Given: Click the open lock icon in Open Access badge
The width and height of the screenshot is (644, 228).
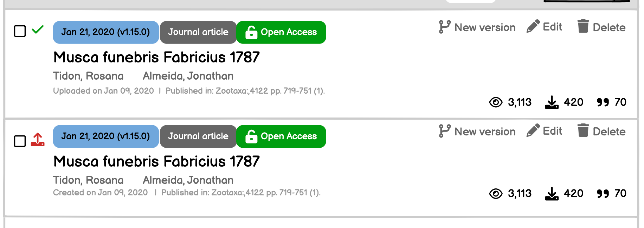Looking at the screenshot, I should click(251, 32).
